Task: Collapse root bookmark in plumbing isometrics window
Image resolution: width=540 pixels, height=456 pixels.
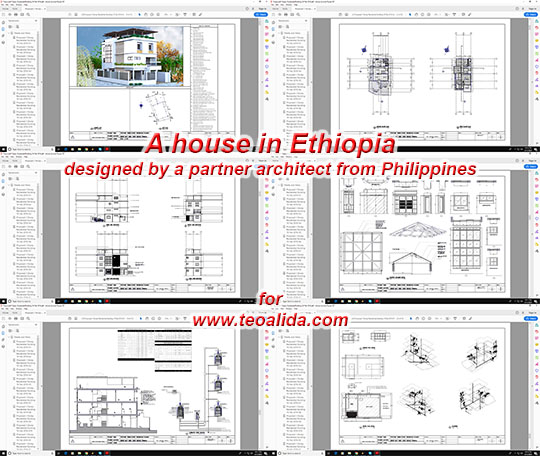Action: pos(279,337)
